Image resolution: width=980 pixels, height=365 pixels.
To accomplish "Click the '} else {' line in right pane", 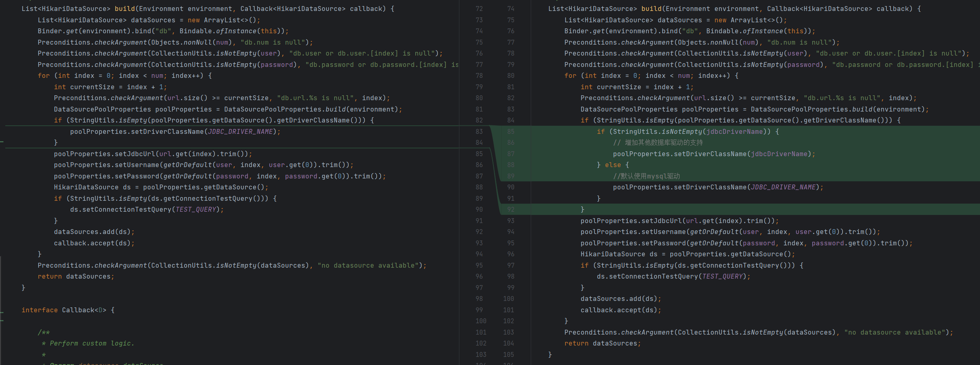I will pyautogui.click(x=613, y=165).
